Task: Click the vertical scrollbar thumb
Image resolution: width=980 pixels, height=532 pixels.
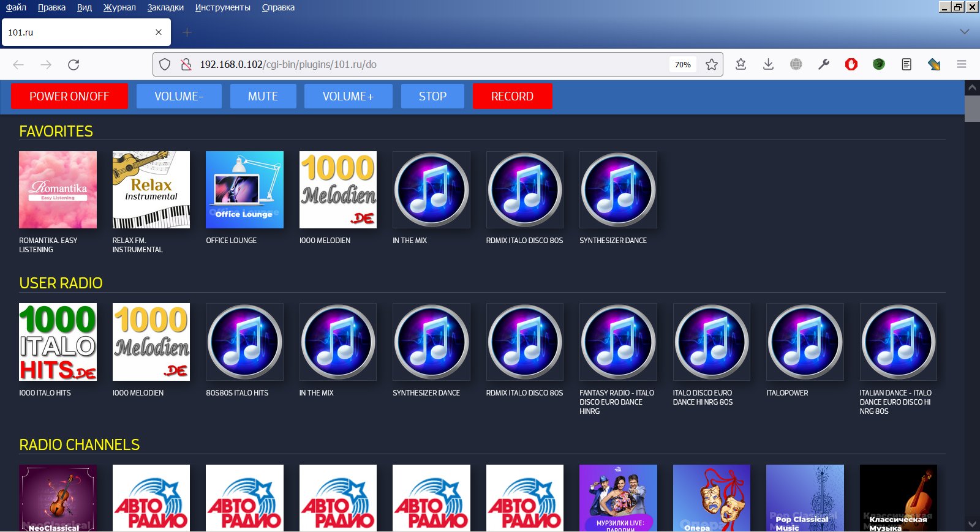Action: (972, 109)
